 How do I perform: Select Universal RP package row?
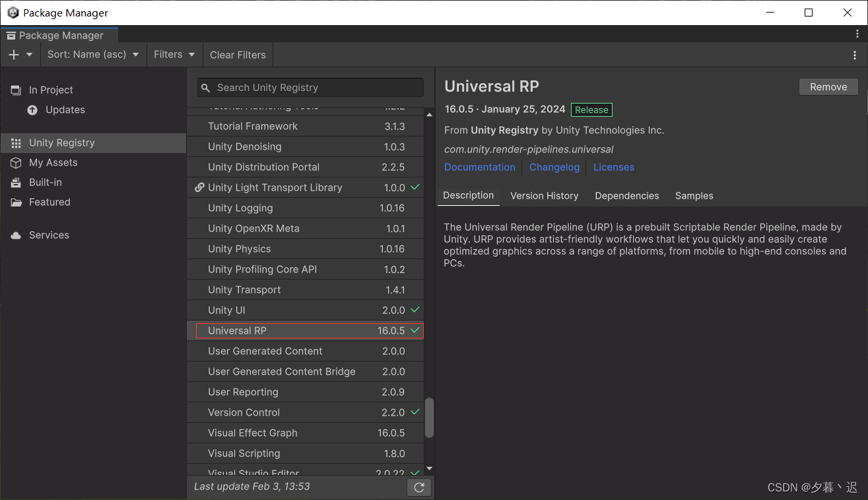tap(305, 330)
